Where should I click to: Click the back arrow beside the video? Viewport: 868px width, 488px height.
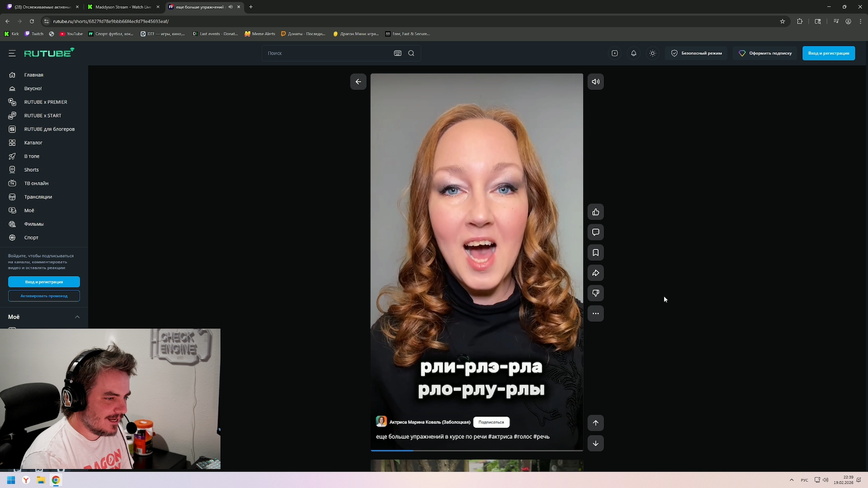pyautogui.click(x=358, y=82)
